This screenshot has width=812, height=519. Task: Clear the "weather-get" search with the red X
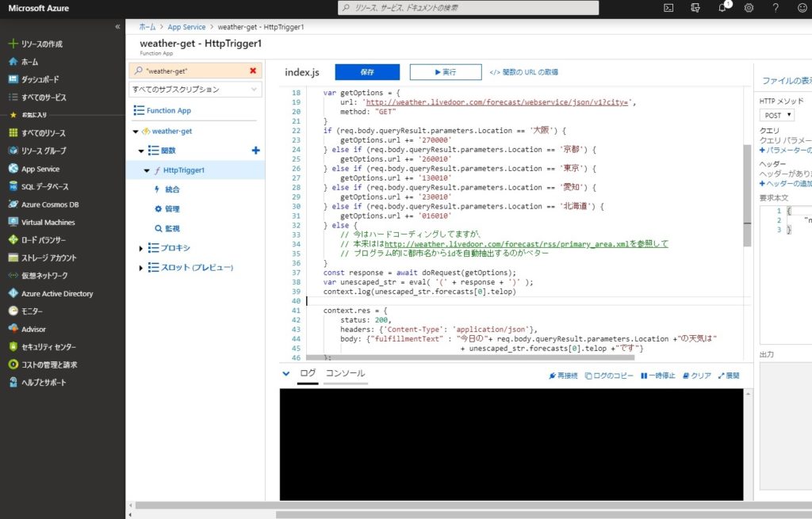tap(253, 71)
